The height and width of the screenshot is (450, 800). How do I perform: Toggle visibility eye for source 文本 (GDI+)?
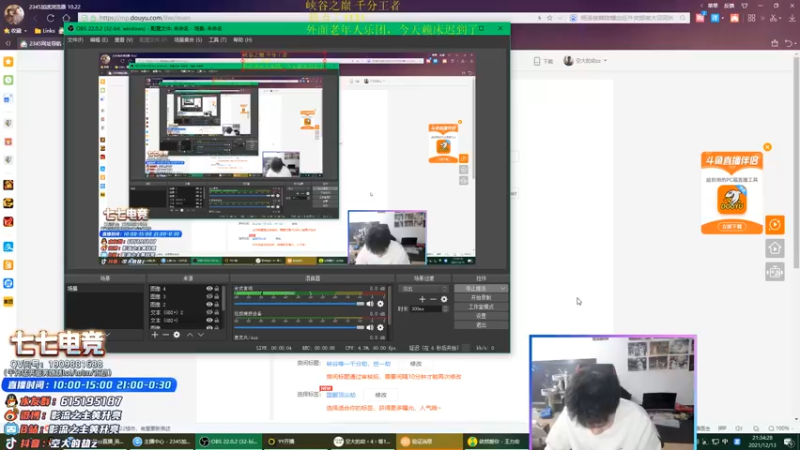(209, 320)
